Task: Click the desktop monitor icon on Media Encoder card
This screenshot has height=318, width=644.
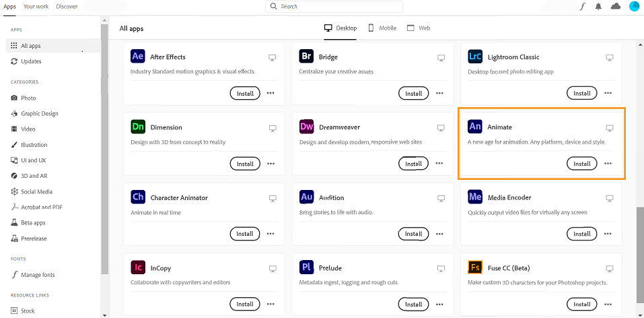Action: 610,198
